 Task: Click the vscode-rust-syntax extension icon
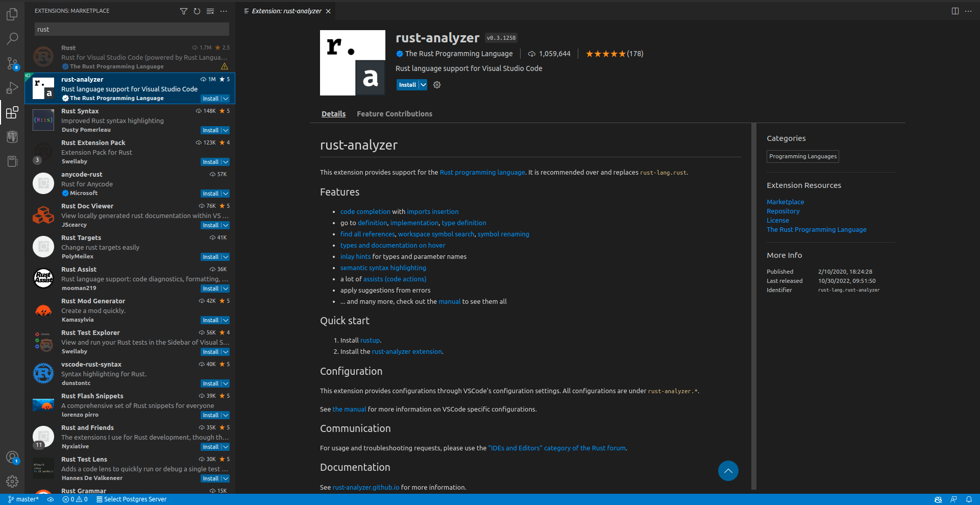coord(43,373)
